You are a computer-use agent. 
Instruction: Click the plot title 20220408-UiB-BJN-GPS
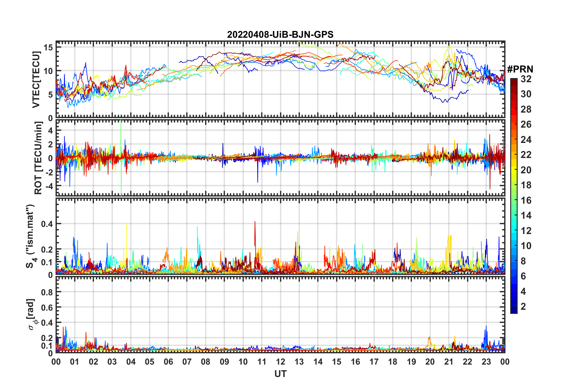click(280, 34)
